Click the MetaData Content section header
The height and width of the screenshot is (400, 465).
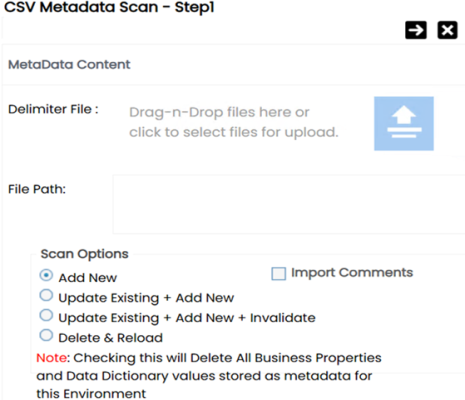tap(69, 65)
